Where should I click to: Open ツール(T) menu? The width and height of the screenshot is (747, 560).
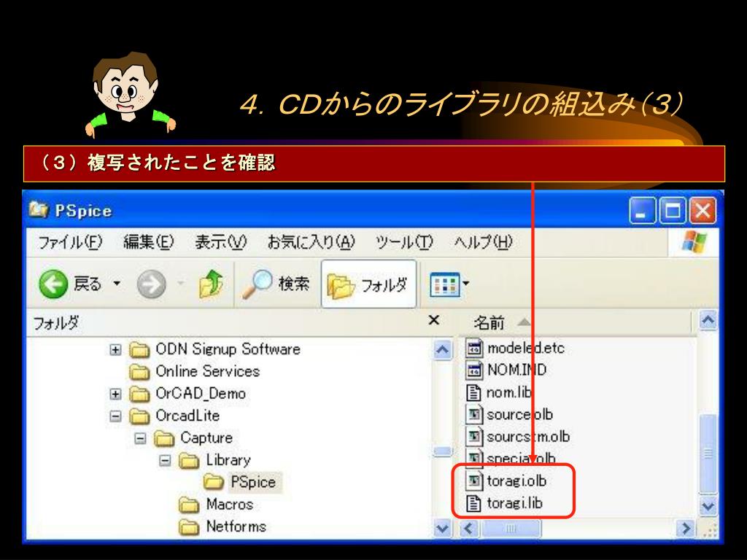click(404, 242)
